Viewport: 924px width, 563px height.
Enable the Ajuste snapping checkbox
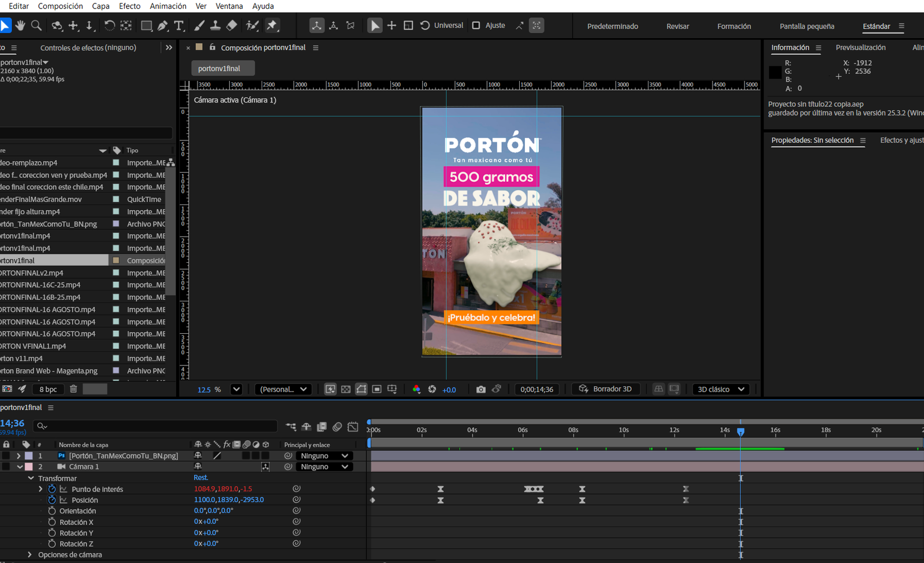476,25
